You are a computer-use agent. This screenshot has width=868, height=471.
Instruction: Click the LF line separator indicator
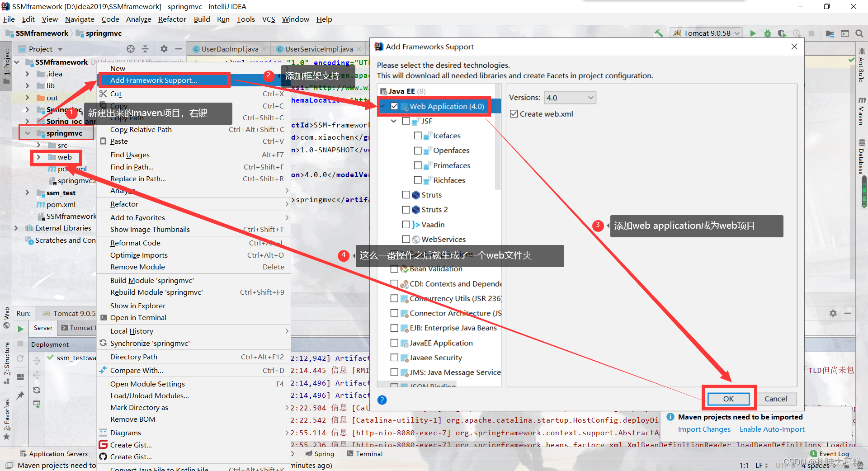(762, 465)
